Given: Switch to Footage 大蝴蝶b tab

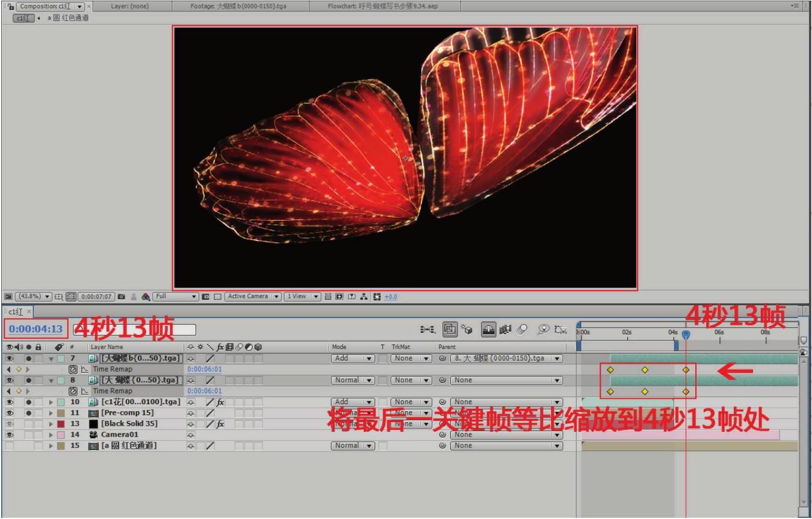Looking at the screenshot, I should tap(239, 6).
